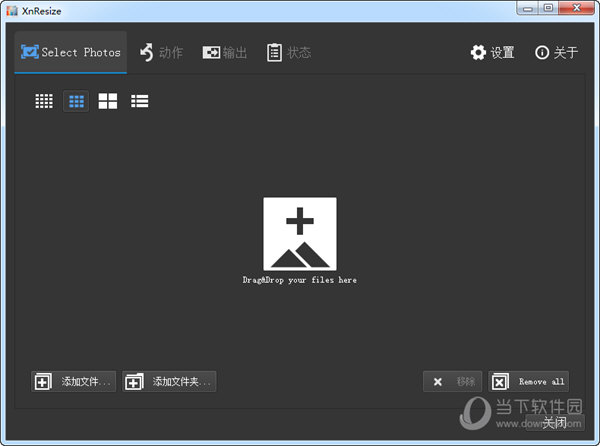The height and width of the screenshot is (446, 600).
Task: Open the Select Photos tab
Action: click(71, 52)
